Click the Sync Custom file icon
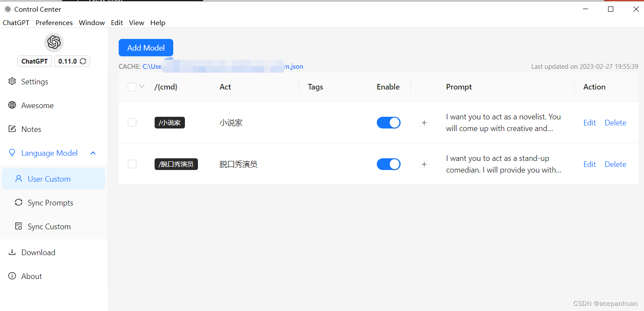644x311 pixels. click(19, 226)
